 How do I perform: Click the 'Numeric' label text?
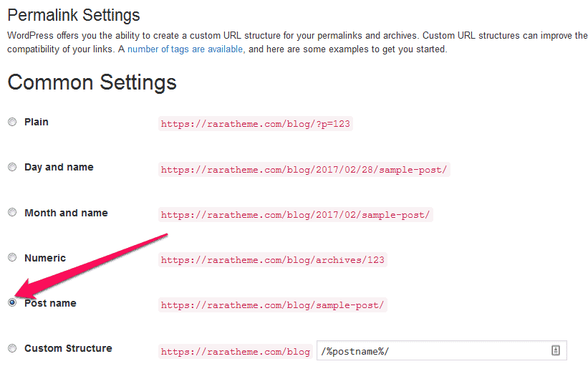(45, 258)
